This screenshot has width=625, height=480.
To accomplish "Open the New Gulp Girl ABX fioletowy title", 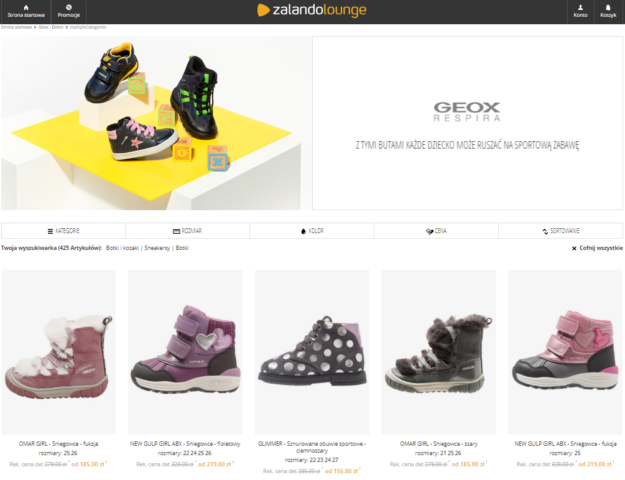I will [185, 444].
